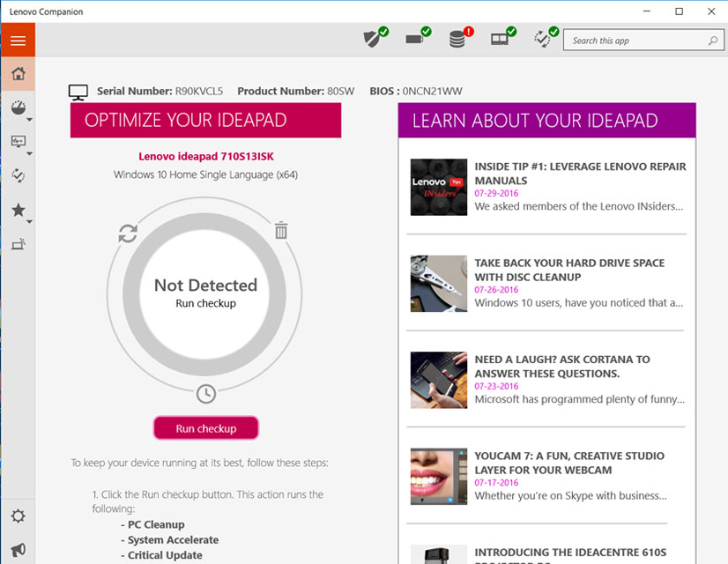
Task: Click the Optimize Your Ideapad banner
Action: 205,120
